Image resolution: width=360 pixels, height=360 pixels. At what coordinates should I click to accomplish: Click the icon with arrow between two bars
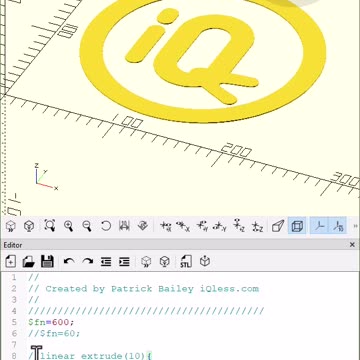(124, 226)
